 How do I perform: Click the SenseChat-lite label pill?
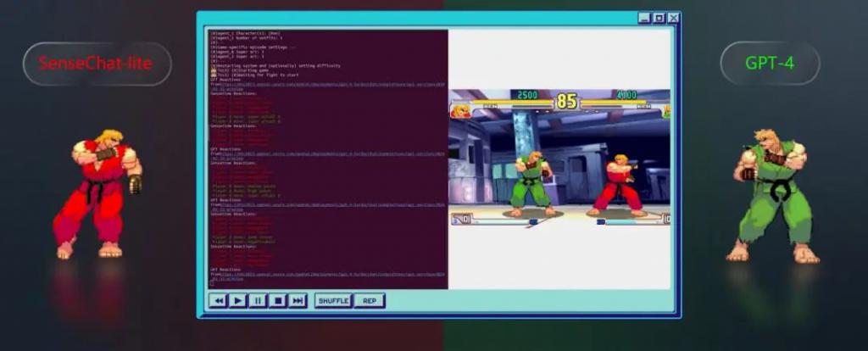97,64
